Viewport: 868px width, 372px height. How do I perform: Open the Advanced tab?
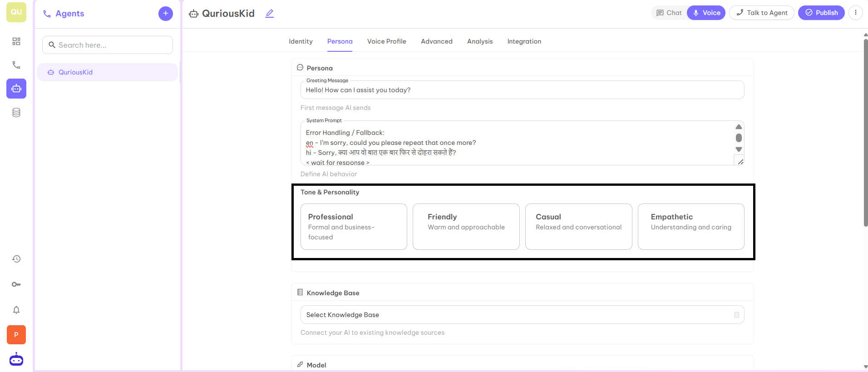[437, 41]
